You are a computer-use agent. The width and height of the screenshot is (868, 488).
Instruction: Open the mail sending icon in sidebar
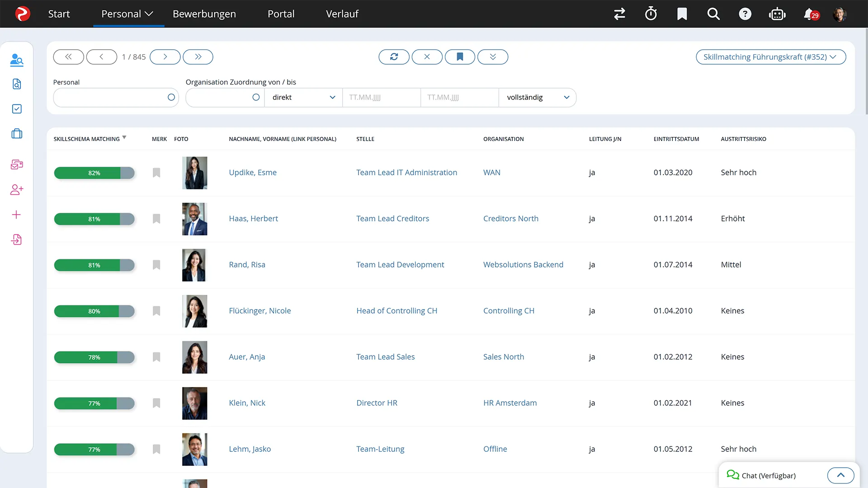coord(17,164)
